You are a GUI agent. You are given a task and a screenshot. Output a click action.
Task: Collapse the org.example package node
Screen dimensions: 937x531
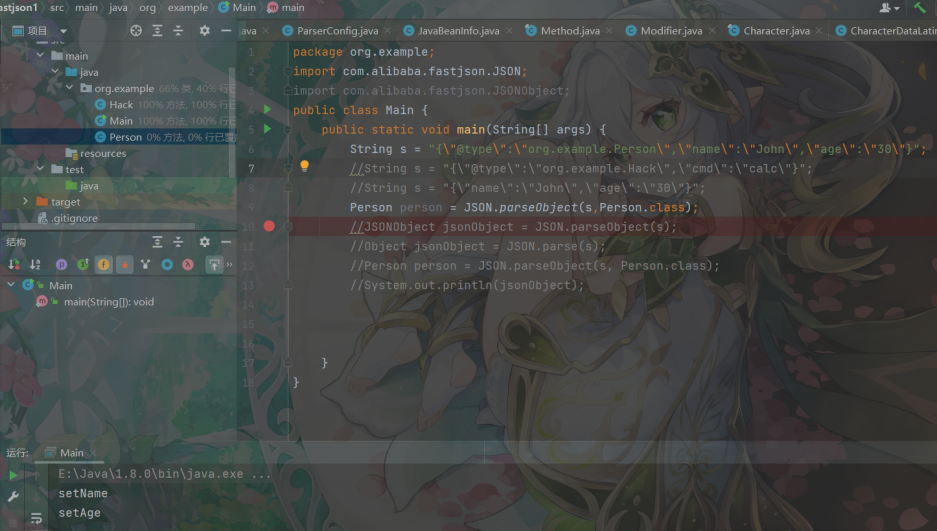[69, 87]
